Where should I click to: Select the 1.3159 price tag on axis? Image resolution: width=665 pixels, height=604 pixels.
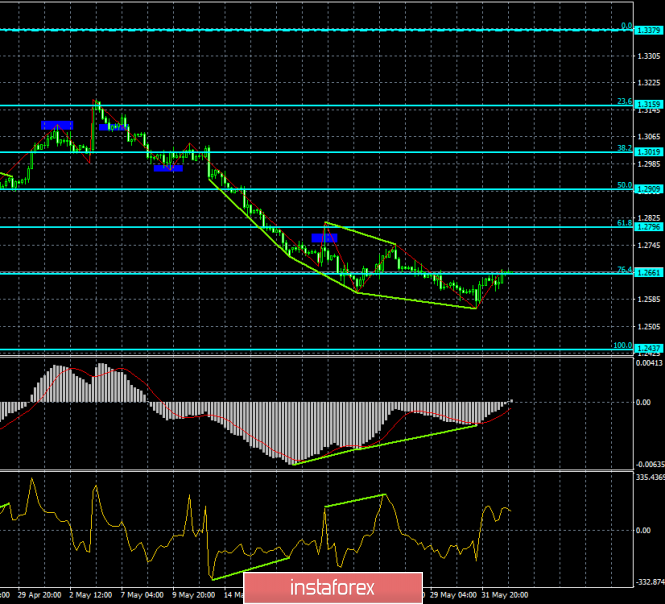(649, 104)
